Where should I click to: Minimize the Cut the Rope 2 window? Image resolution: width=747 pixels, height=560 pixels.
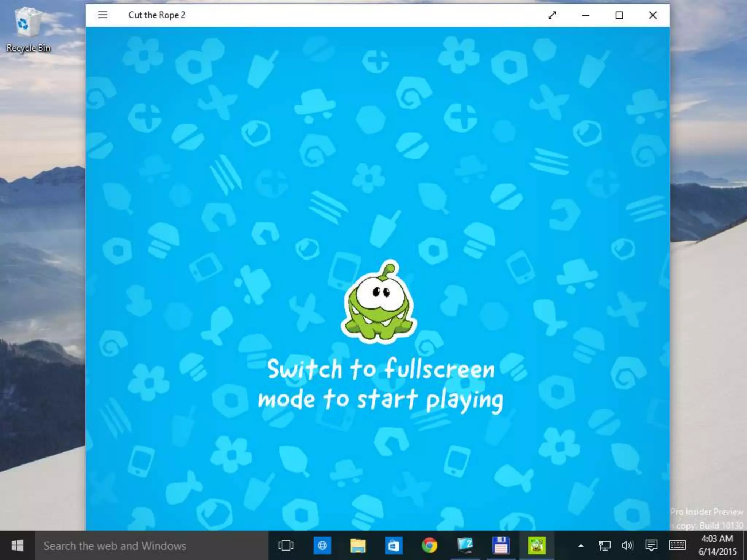tap(586, 15)
